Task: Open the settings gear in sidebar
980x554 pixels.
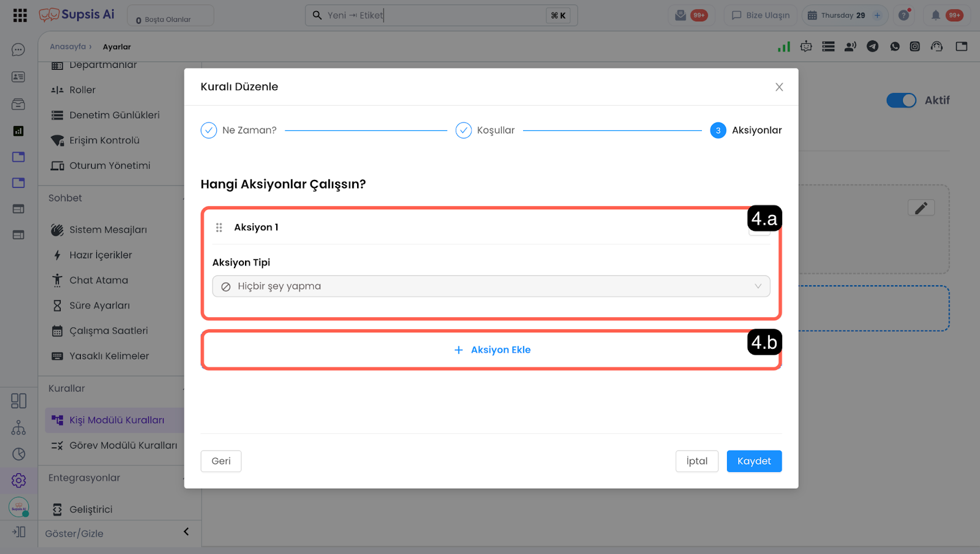Action: pyautogui.click(x=18, y=481)
